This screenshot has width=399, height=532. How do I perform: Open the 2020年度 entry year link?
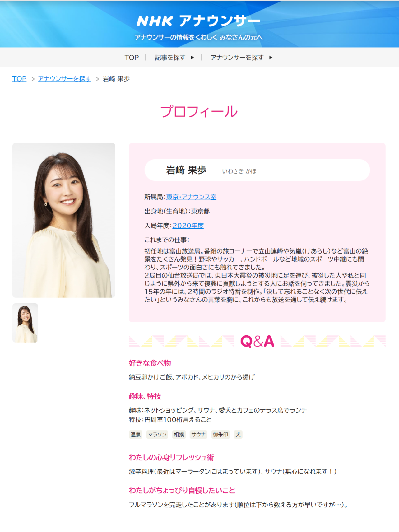click(188, 226)
